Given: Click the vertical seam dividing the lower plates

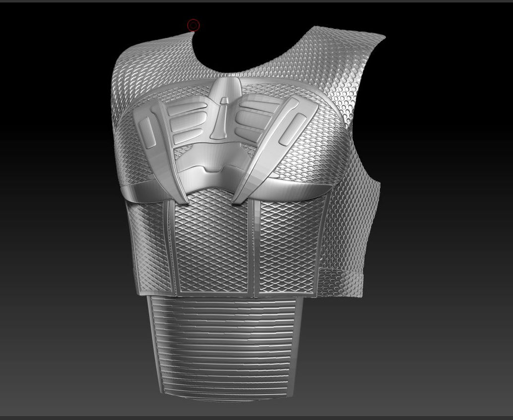Looking at the screenshot, I should click(253, 248).
